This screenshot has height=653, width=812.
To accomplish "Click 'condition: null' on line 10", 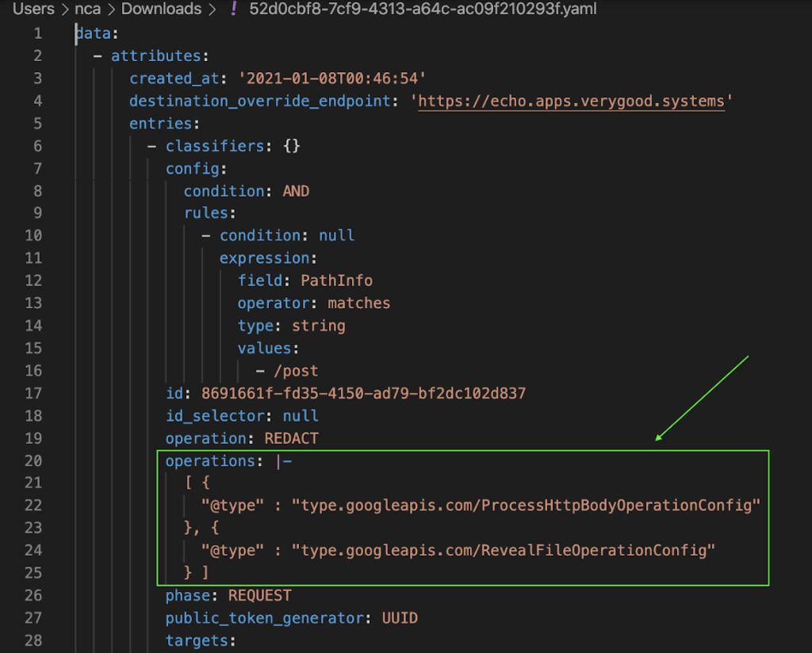I will (x=287, y=235).
